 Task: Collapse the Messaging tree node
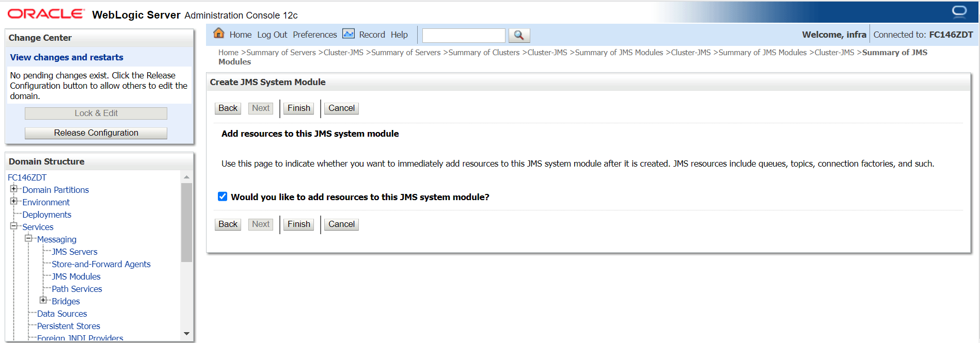(x=28, y=238)
